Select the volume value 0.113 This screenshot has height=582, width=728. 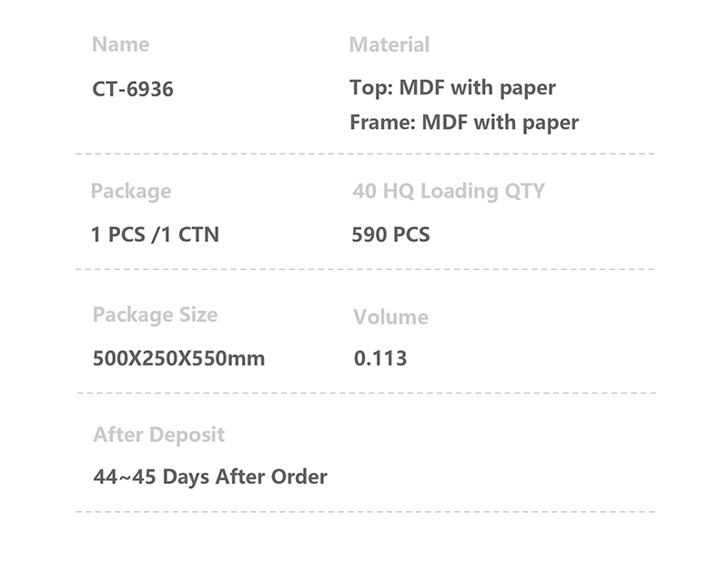(x=379, y=358)
